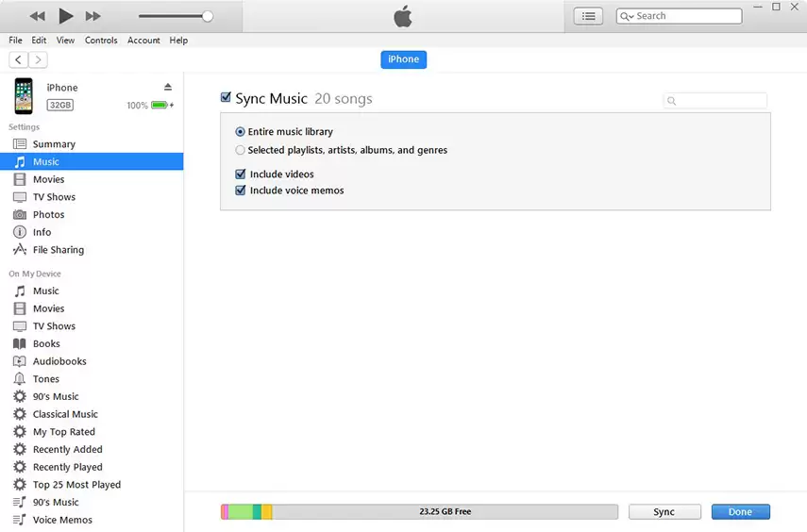This screenshot has height=532, width=807.
Task: Click the rewind previous track button
Action: (x=37, y=16)
